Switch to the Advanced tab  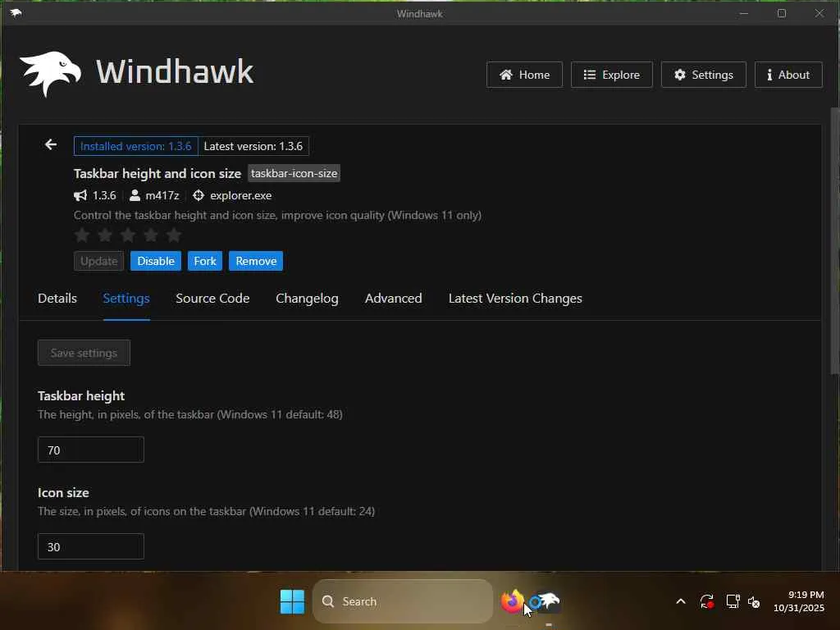pyautogui.click(x=393, y=299)
